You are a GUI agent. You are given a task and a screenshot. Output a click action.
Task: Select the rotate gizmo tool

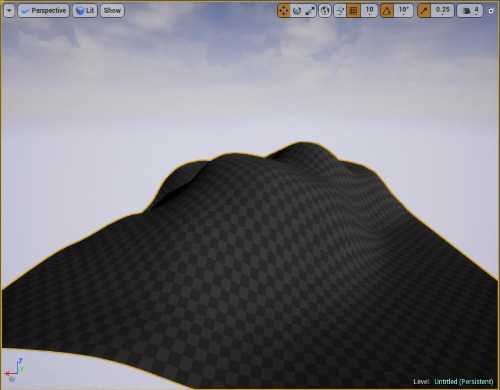[297, 11]
